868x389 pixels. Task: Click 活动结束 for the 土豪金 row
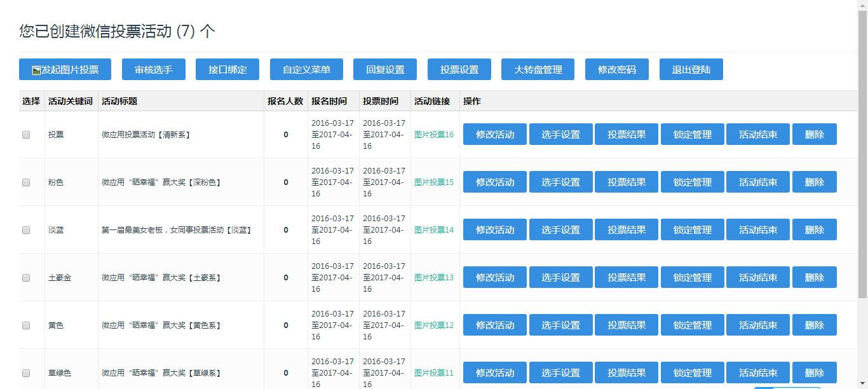758,277
